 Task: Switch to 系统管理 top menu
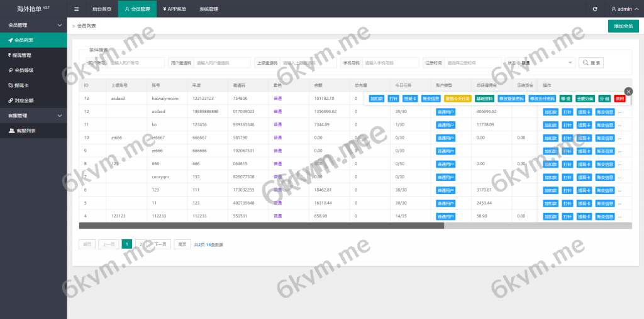click(x=208, y=9)
